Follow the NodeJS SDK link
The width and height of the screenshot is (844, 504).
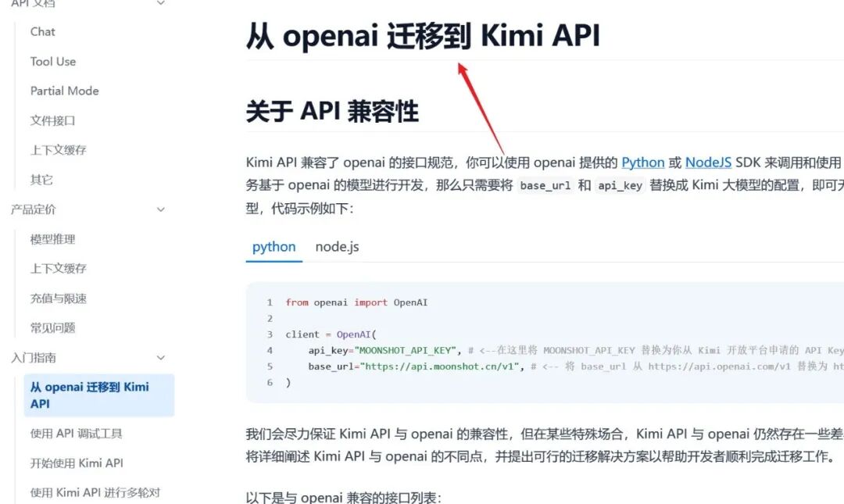[x=708, y=163]
